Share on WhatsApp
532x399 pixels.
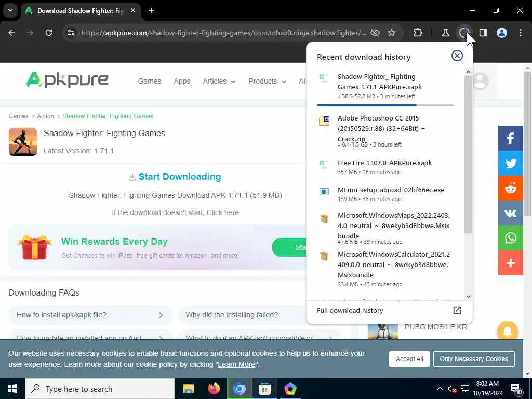[x=510, y=238]
